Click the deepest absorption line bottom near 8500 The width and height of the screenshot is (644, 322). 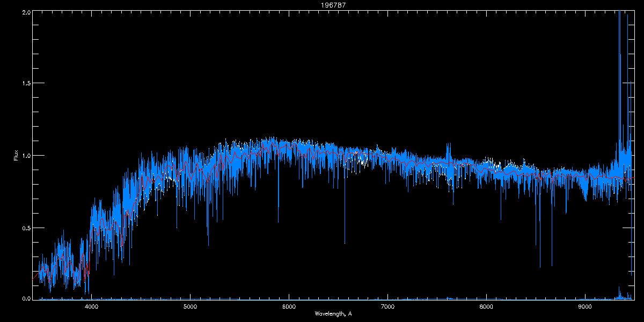[540, 266]
